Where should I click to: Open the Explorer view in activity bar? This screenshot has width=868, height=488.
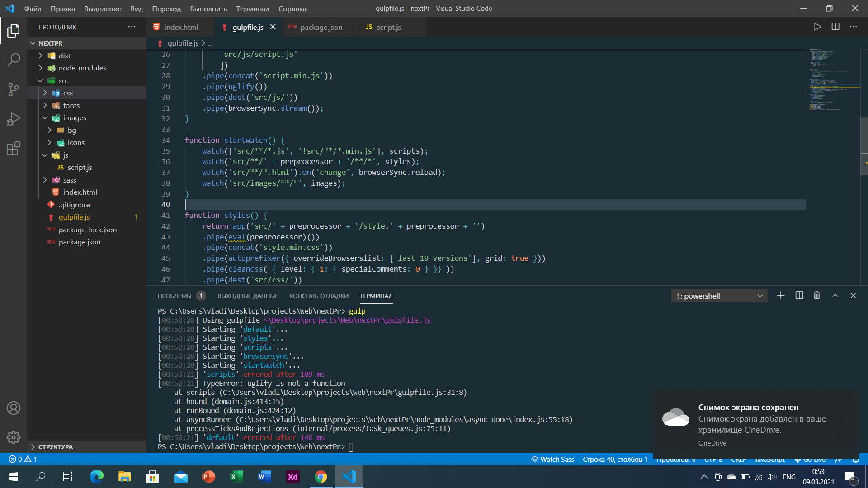(x=14, y=31)
